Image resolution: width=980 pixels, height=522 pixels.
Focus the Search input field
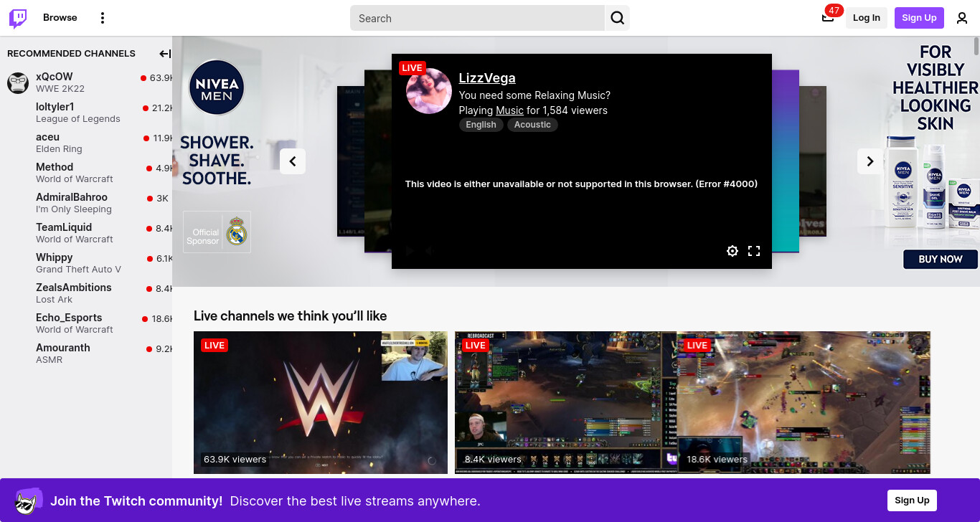coord(478,18)
